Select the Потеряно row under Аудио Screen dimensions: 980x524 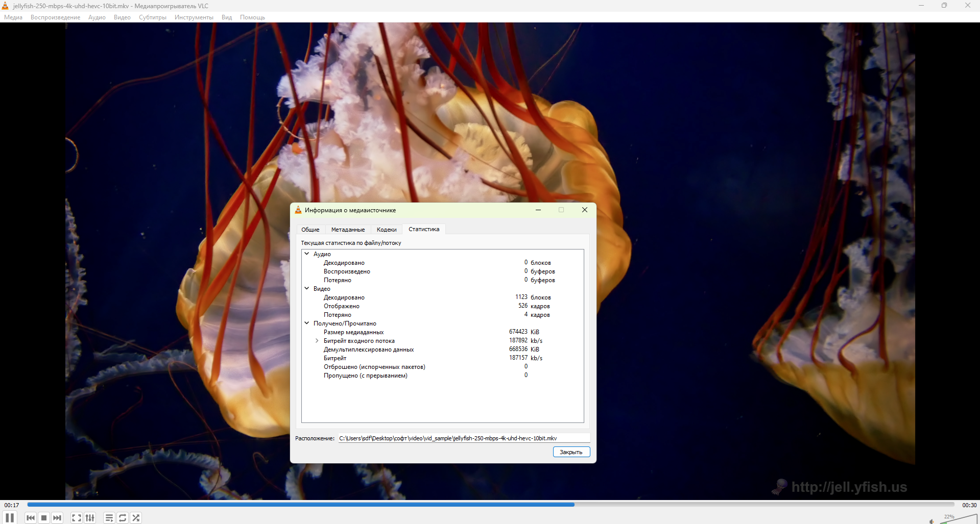tap(443, 280)
